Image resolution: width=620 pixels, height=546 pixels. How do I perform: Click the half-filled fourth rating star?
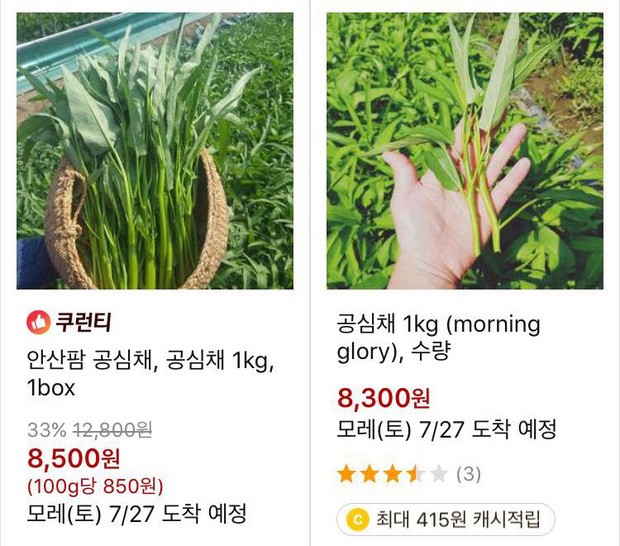pyautogui.click(x=416, y=473)
